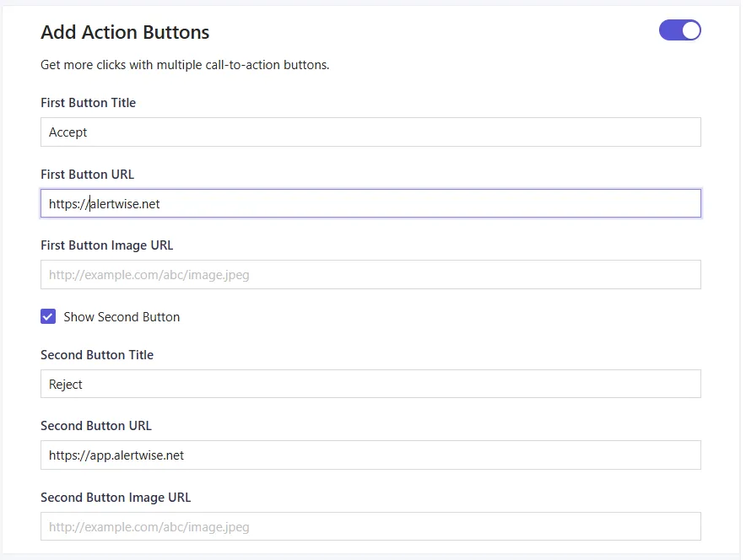
Task: Click the First Button Title label
Action: click(88, 102)
